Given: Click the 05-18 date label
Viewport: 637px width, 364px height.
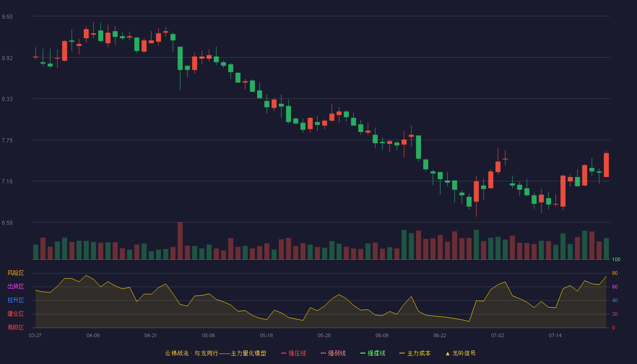Looking at the screenshot, I should [266, 335].
